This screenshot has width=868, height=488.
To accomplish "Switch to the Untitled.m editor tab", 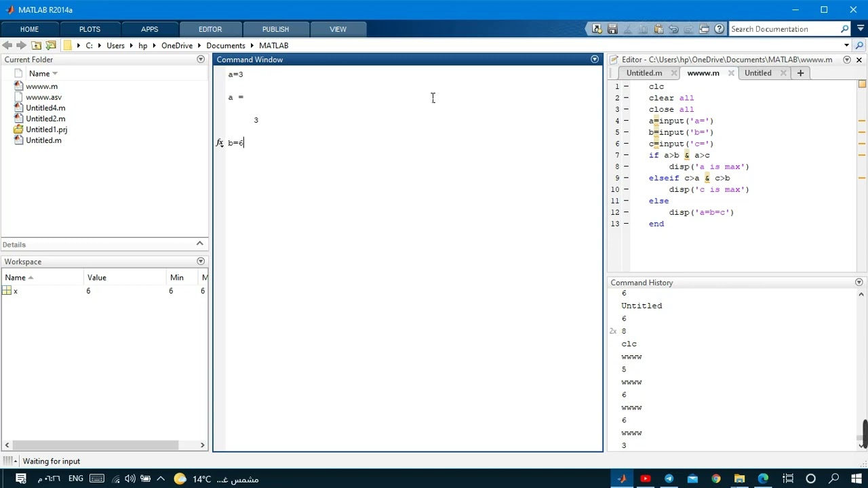I will point(644,73).
